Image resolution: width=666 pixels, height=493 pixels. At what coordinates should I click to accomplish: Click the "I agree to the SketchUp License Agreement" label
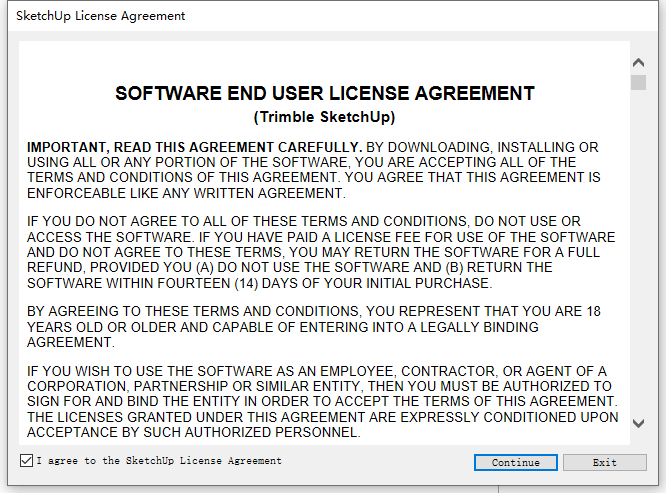[159, 461]
